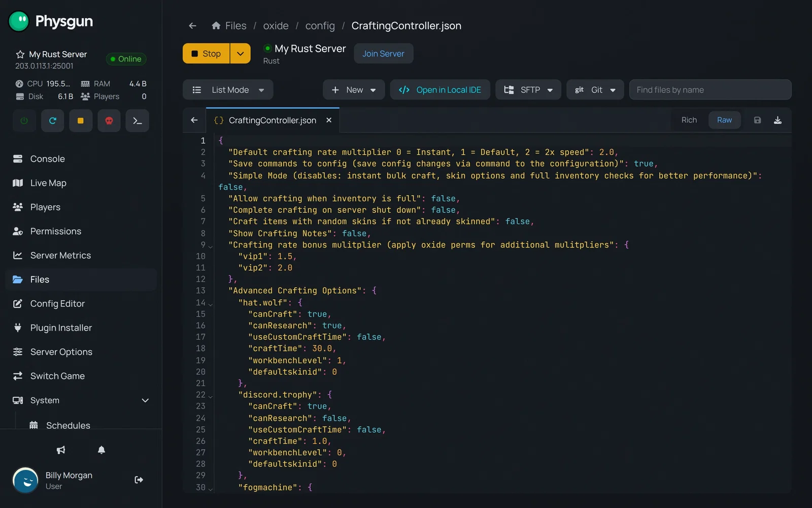Click the announcements megaphone icon
812x508 pixels.
(x=61, y=450)
